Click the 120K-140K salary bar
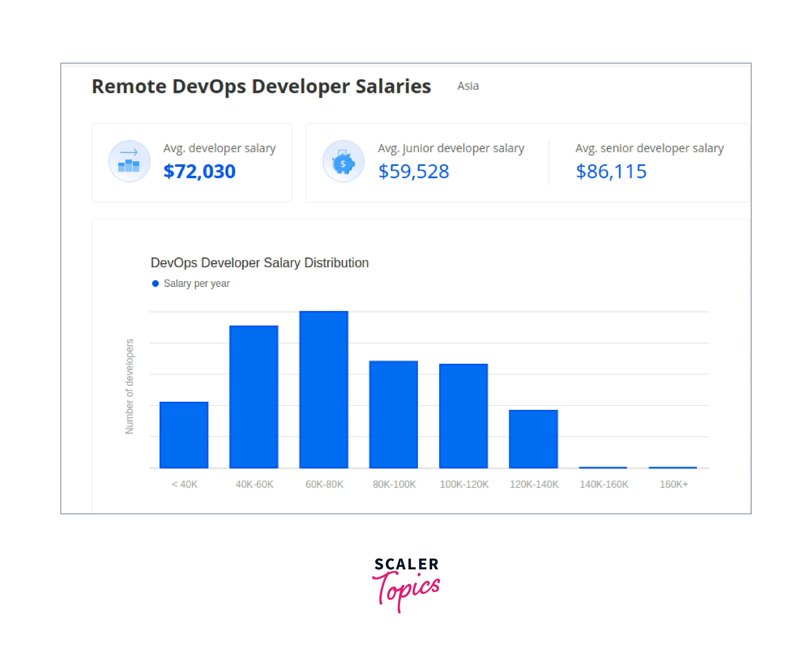Screen dimensions: 812x659 pyautogui.click(x=533, y=439)
